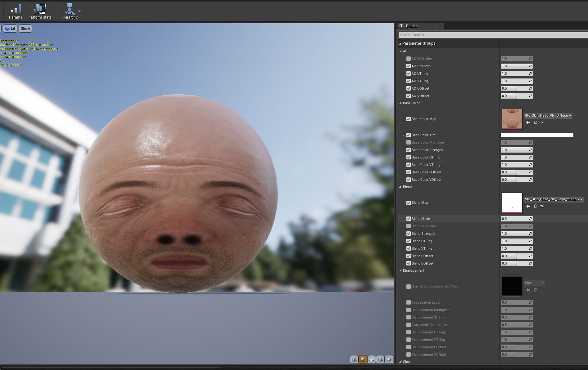Collapse the Blend parameter group
This screenshot has height=370, width=588.
click(400, 187)
